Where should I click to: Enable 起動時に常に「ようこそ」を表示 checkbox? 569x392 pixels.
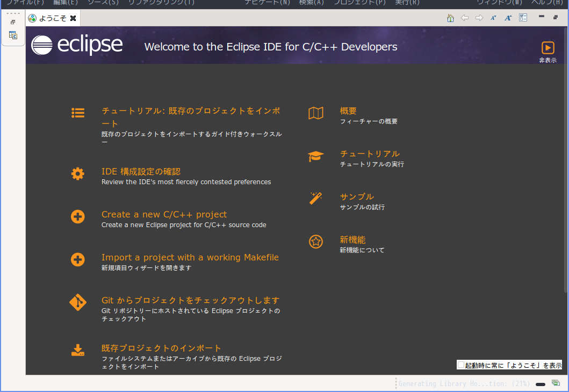(461, 365)
